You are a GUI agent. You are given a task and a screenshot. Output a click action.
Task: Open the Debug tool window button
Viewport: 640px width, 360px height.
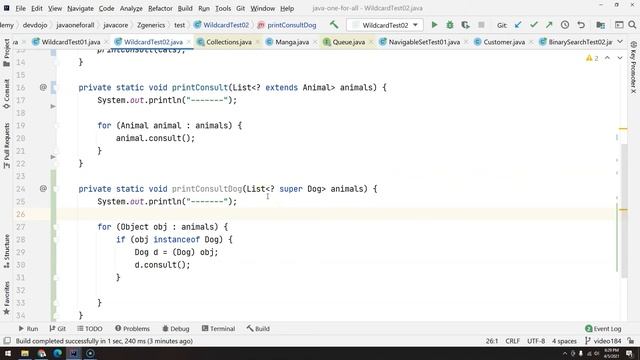176,329
